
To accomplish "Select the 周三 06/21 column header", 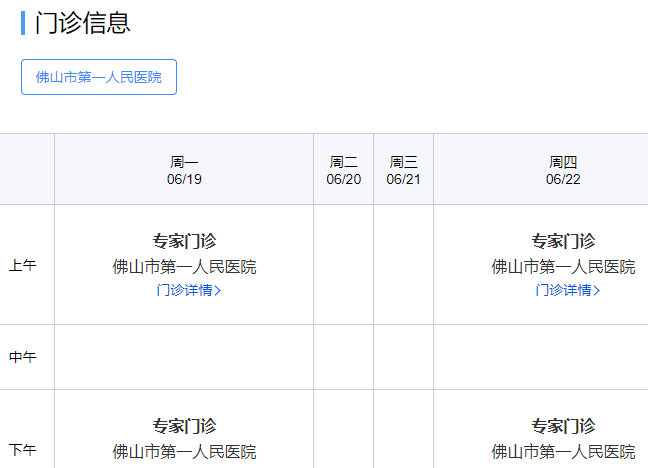I will (403, 170).
